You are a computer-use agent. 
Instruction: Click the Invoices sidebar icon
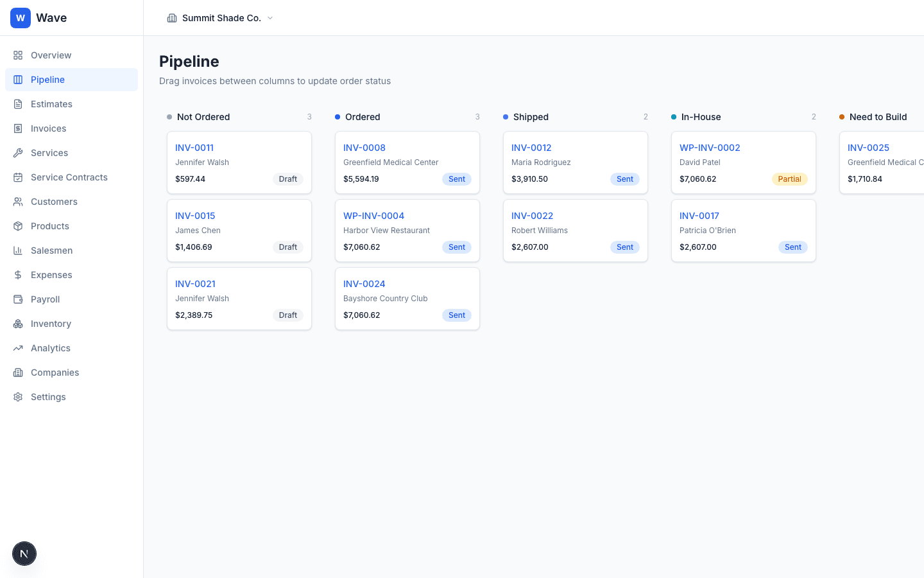coord(18,128)
